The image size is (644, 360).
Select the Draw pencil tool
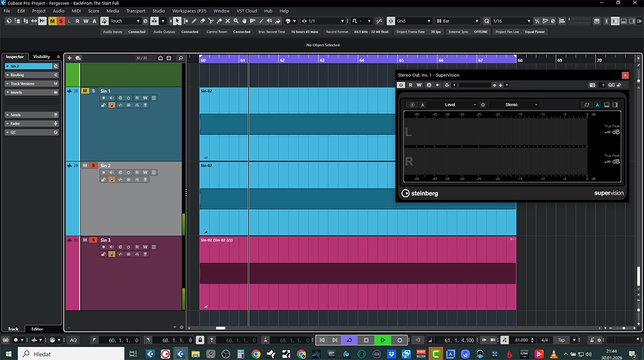point(194,21)
